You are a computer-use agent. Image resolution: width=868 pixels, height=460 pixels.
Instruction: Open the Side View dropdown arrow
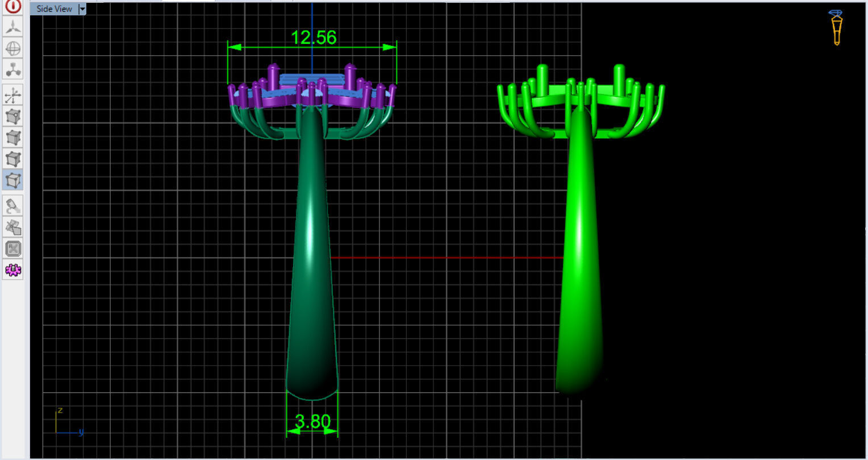(x=82, y=9)
